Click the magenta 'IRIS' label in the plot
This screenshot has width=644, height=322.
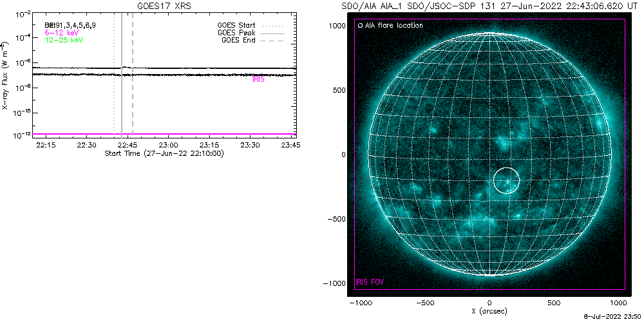(x=258, y=80)
